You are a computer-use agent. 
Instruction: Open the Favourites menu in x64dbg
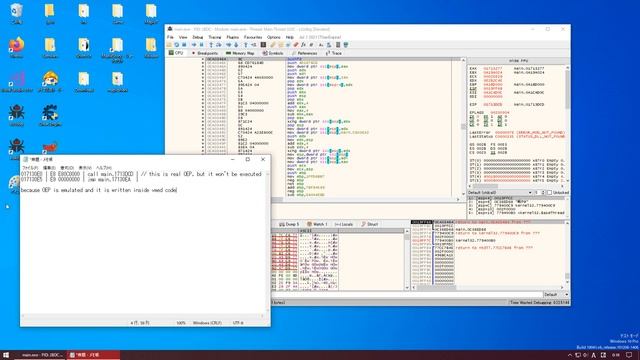(x=253, y=37)
